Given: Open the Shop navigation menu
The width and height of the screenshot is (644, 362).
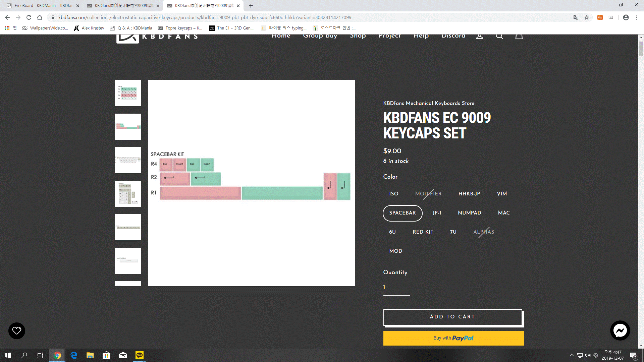Looking at the screenshot, I should [x=358, y=36].
